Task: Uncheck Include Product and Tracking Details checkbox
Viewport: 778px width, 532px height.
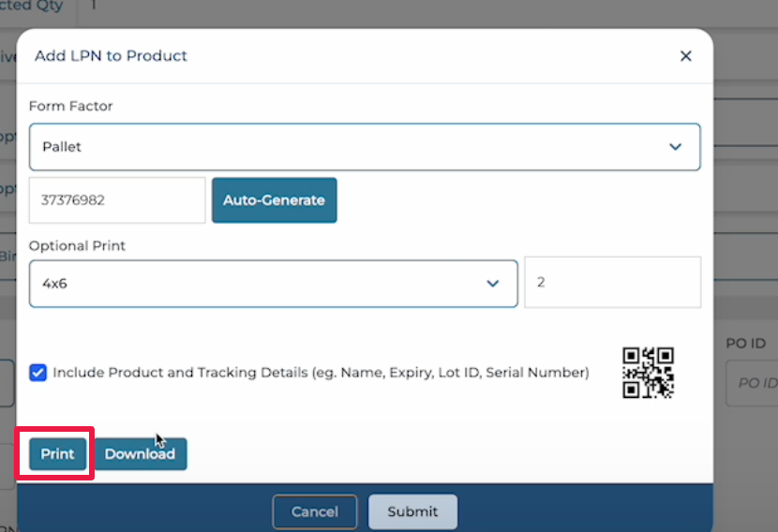Action: pos(37,373)
